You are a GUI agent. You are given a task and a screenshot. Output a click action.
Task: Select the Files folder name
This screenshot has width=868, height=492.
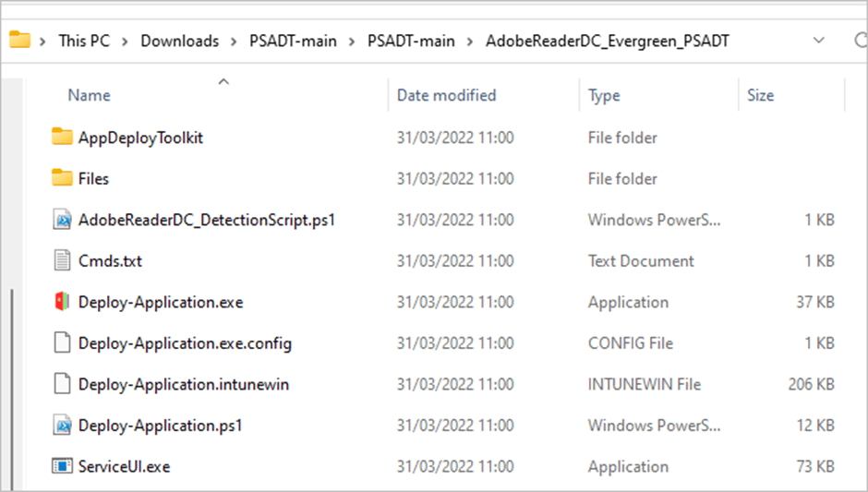pos(93,178)
